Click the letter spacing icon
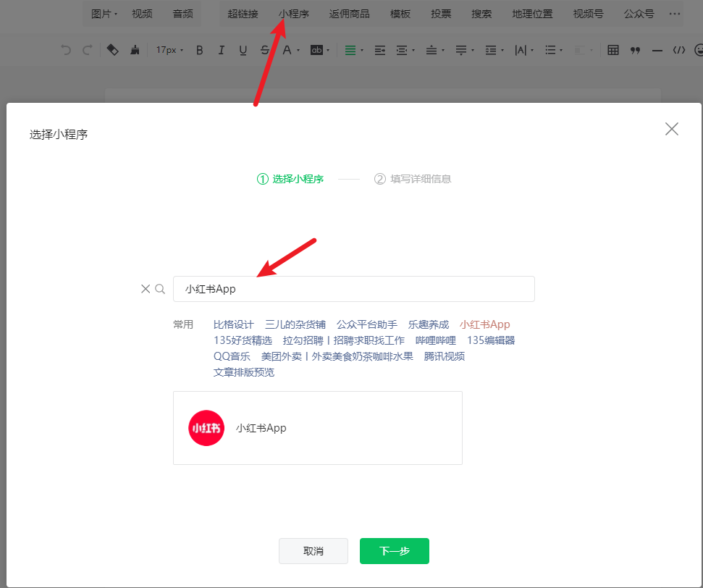The image size is (703, 588). pyautogui.click(x=521, y=50)
